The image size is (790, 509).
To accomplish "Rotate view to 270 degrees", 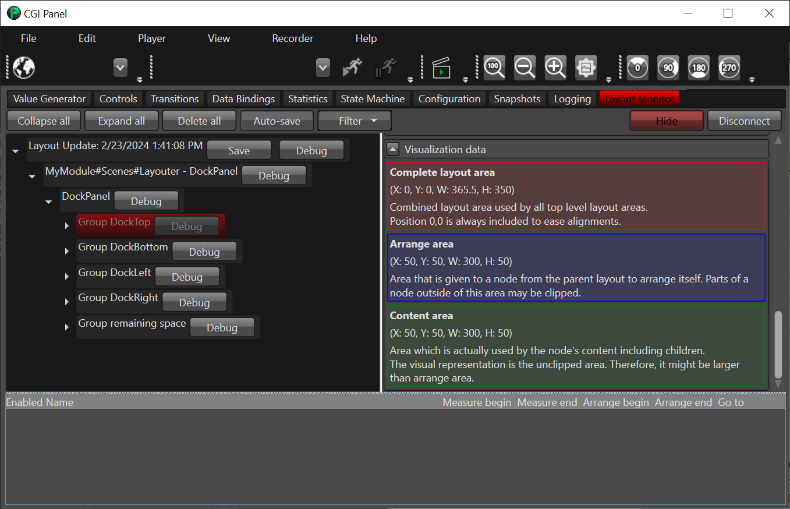I will [729, 68].
